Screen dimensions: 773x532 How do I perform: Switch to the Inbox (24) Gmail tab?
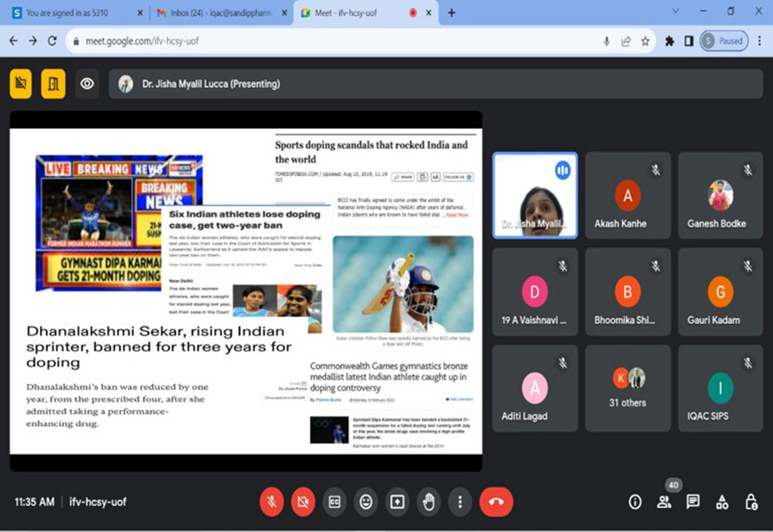click(221, 12)
